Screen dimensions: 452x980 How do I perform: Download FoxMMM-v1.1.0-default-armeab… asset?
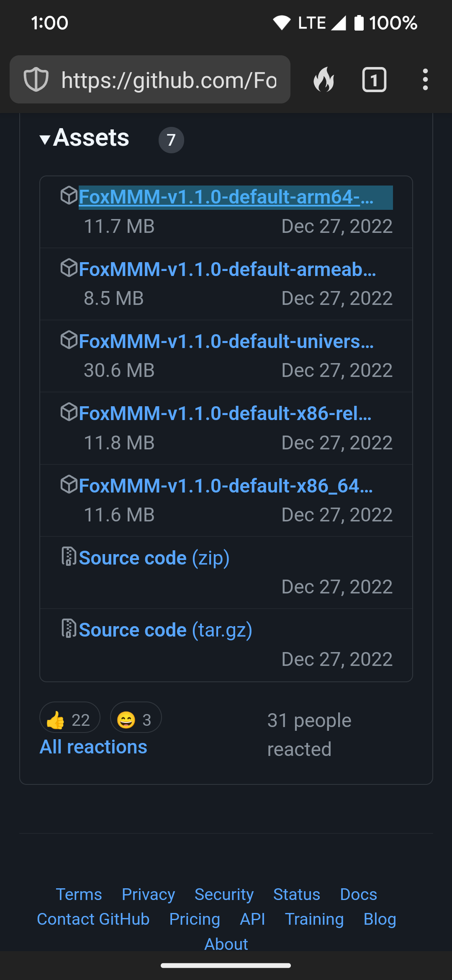tap(227, 269)
